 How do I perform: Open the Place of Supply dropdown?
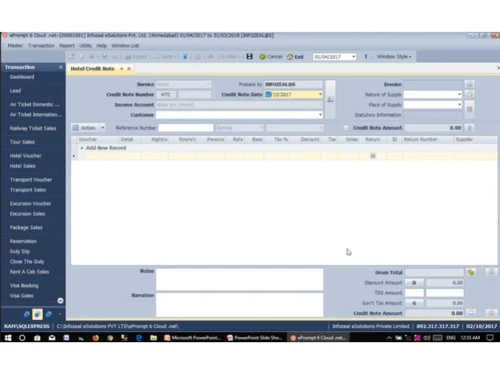tap(459, 105)
